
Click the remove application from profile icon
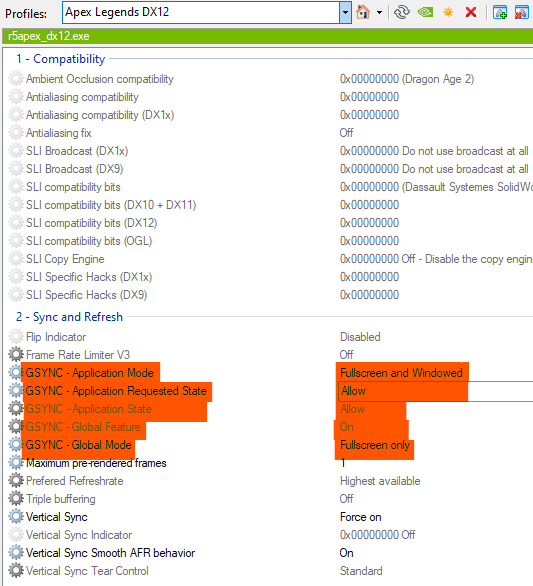point(521,12)
